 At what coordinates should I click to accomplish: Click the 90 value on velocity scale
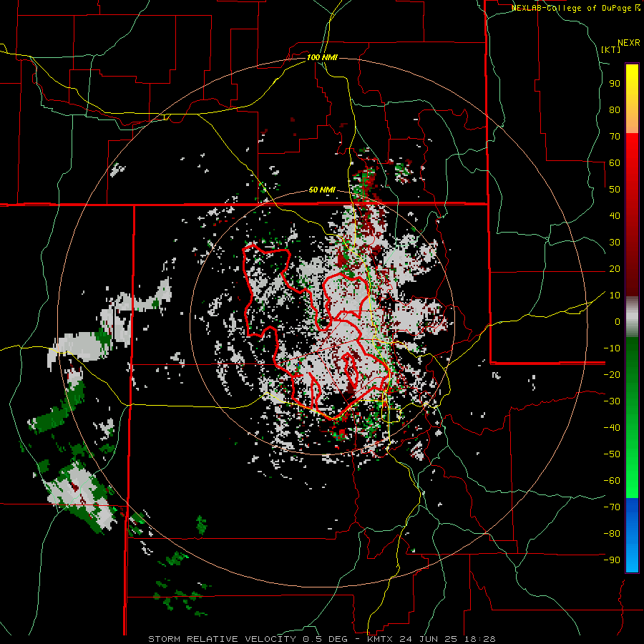(615, 84)
